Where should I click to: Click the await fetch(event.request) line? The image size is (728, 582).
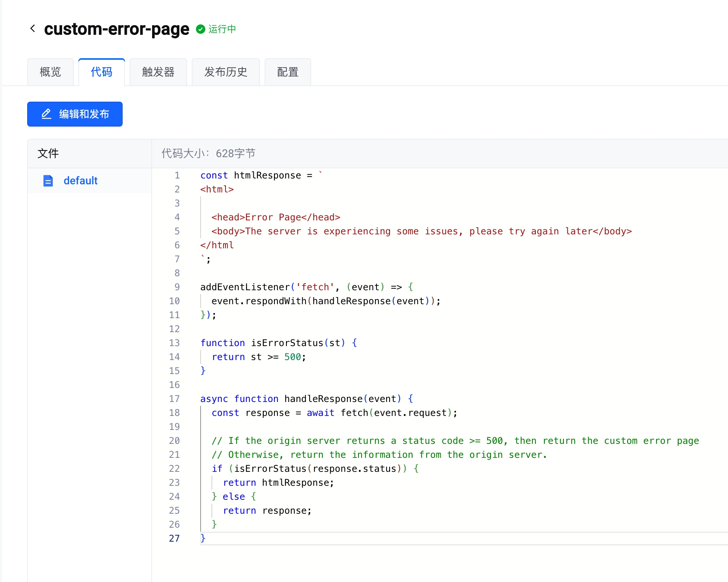(x=335, y=413)
